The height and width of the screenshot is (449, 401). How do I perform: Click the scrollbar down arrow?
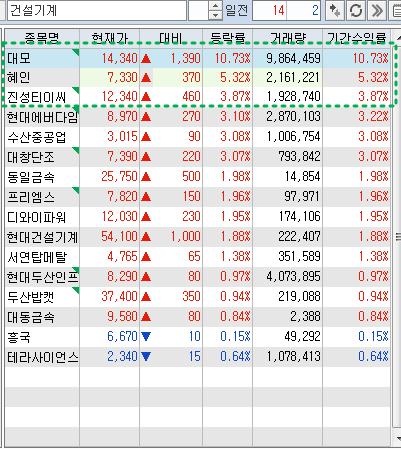[397, 439]
